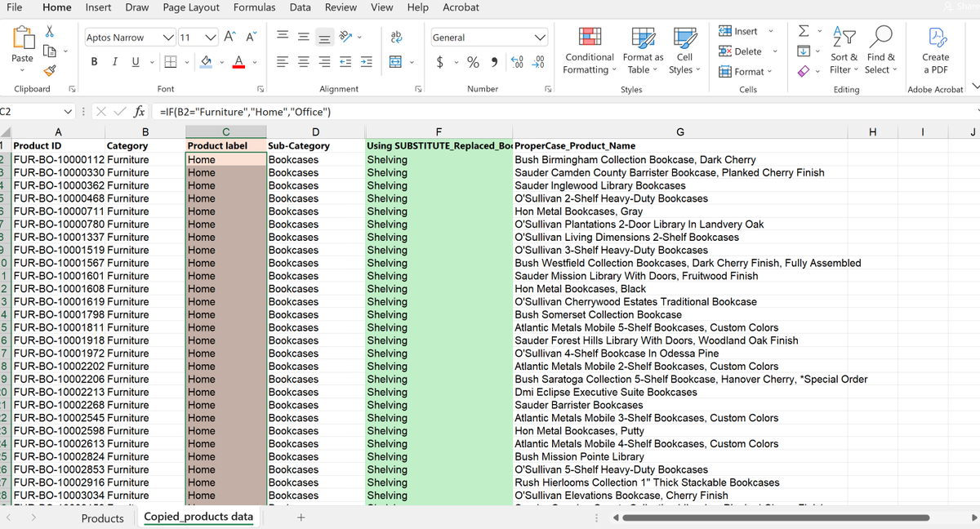Select the Format Painter brush

[x=49, y=71]
